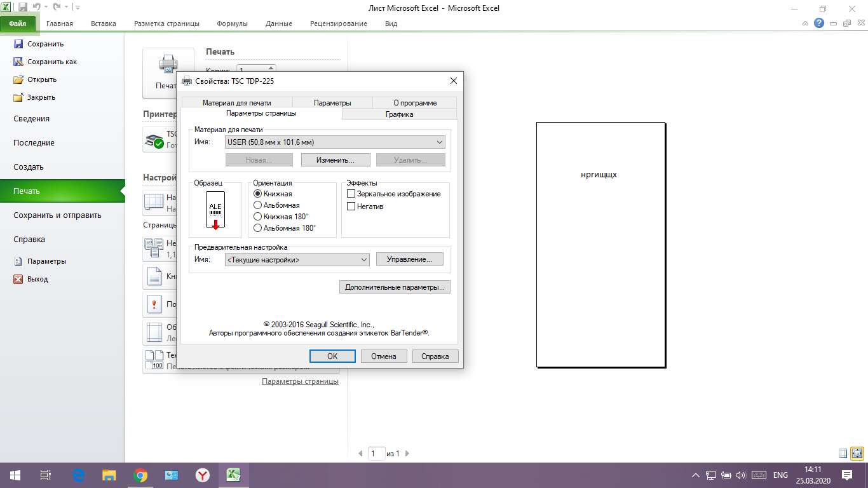Click the red Выход icon
The height and width of the screenshot is (488, 868).
click(x=18, y=279)
